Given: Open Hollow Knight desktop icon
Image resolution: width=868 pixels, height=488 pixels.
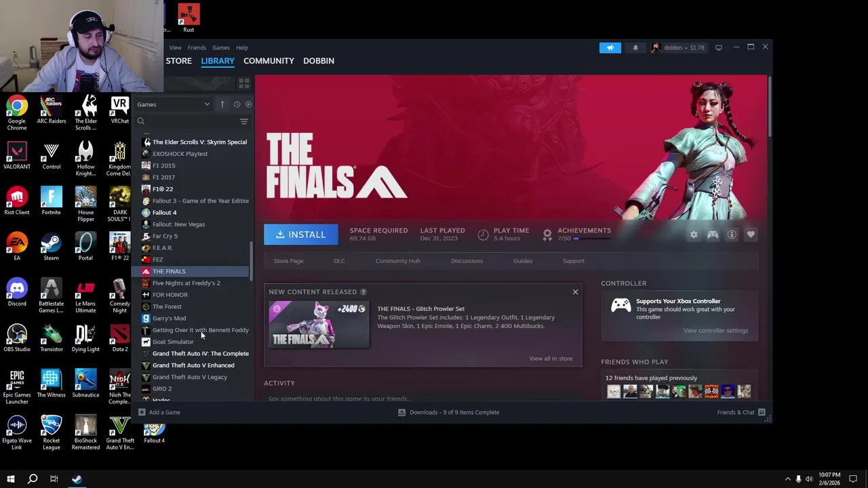Looking at the screenshot, I should click(x=85, y=158).
